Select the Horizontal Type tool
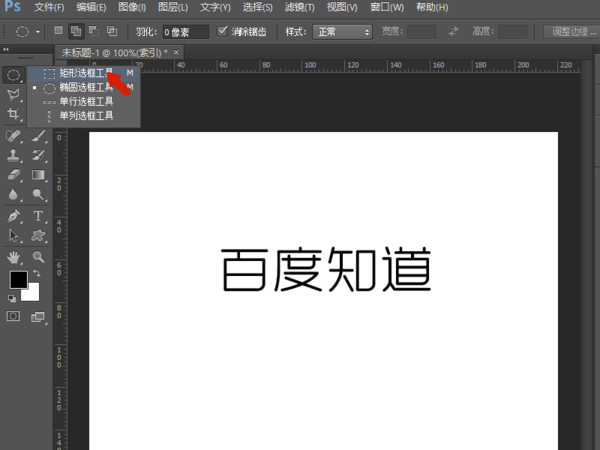This screenshot has height=450, width=600. 38,216
